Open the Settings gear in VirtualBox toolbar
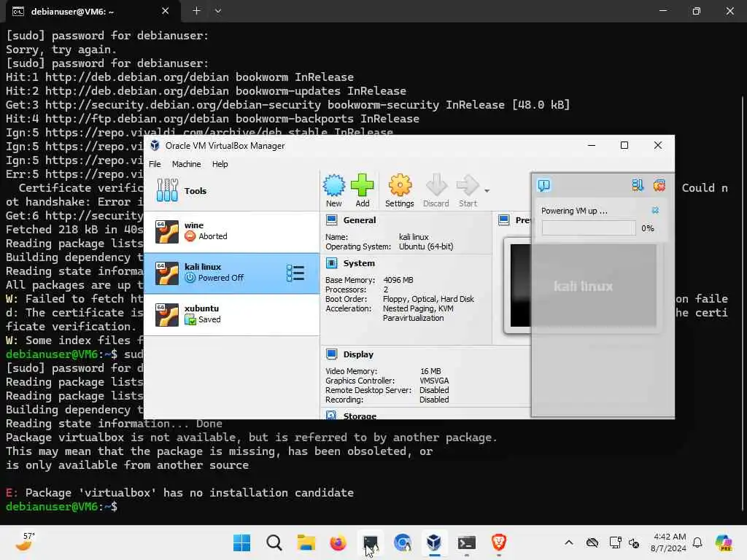747x560 pixels. 399,190
